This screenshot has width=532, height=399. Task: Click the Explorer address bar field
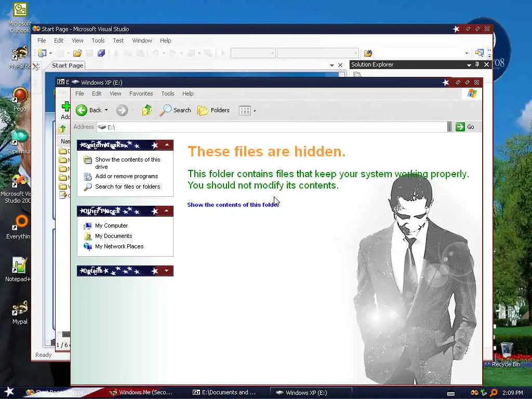(x=271, y=127)
